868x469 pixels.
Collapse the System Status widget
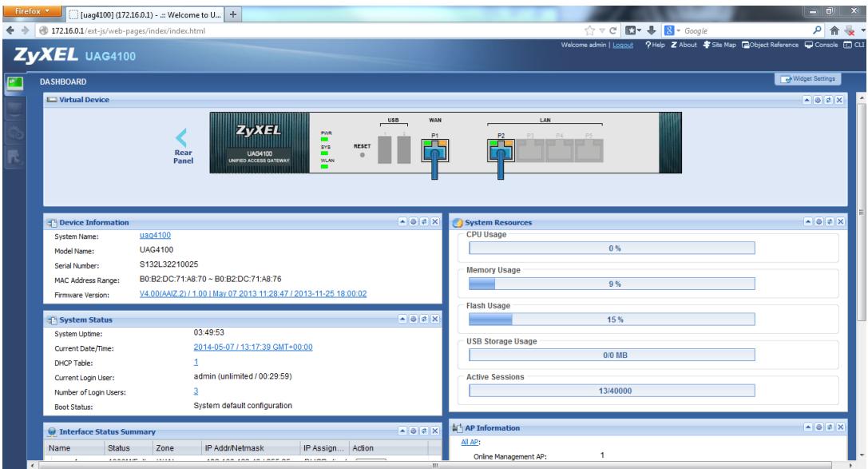coord(402,319)
